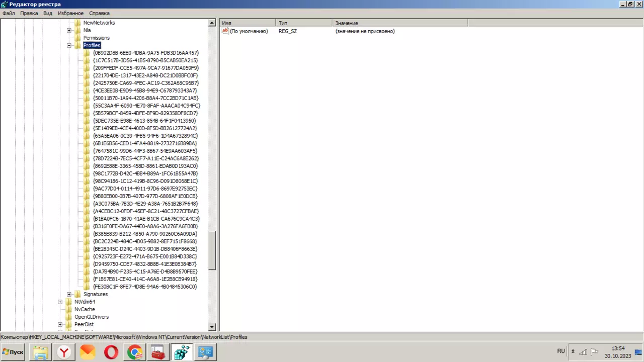This screenshot has width=644, height=362.
Task: Click the tree scrollbar down arrow
Action: click(x=212, y=327)
